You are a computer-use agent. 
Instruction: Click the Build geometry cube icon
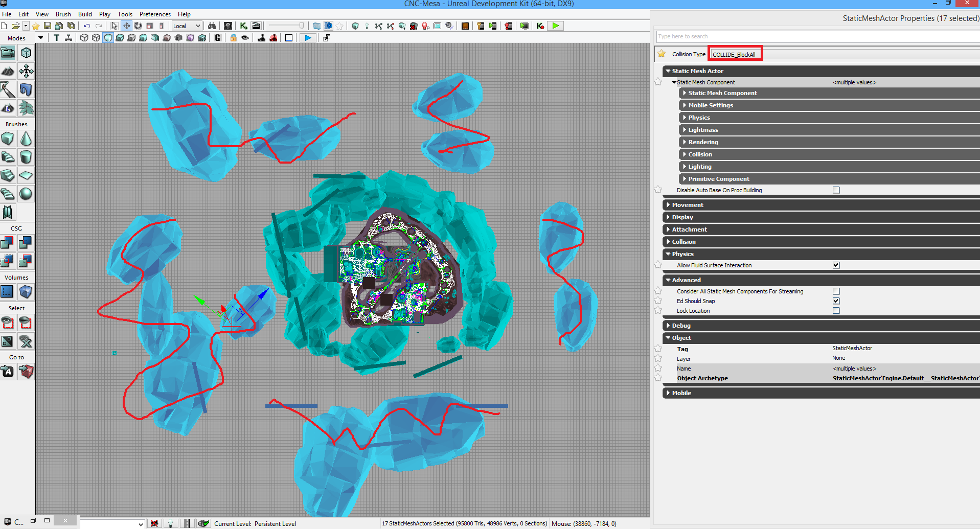click(x=355, y=26)
